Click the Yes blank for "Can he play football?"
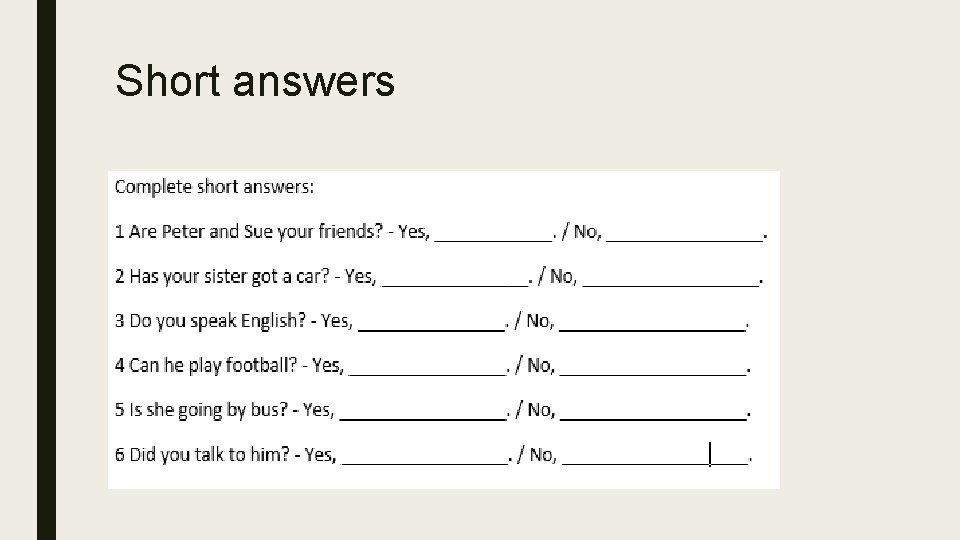The height and width of the screenshot is (540, 960). coord(428,370)
